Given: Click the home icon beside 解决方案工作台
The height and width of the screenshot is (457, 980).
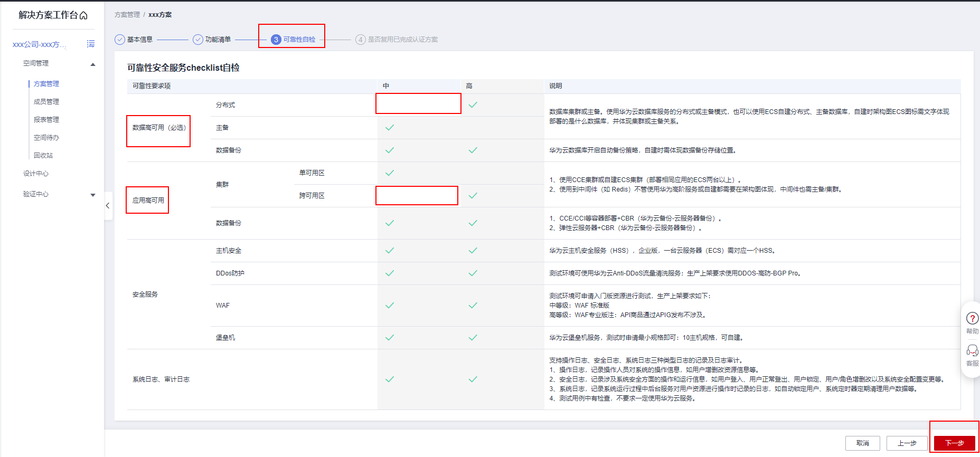Looking at the screenshot, I should pos(83,15).
